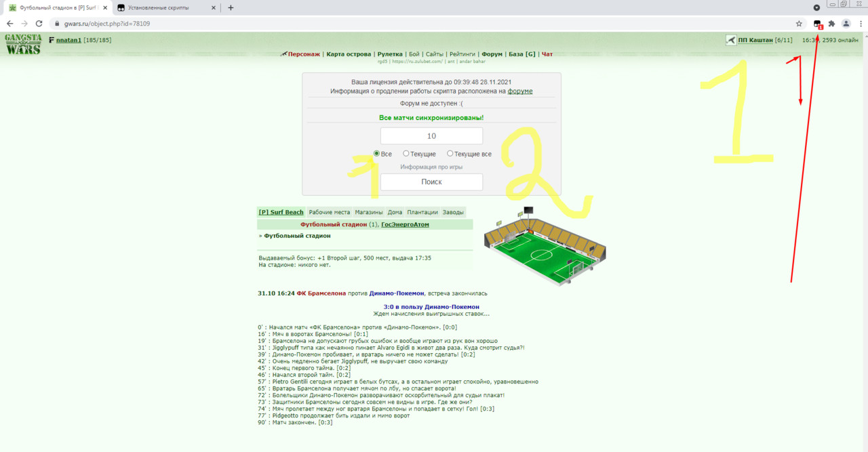Click the 90' : Матч закончен. [0:3] line
This screenshot has height=452, width=868.
295,423
